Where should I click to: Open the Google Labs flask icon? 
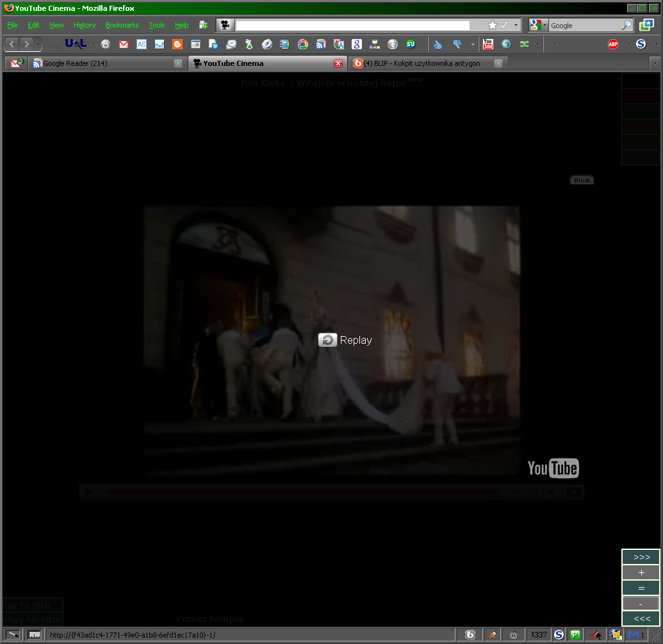click(x=249, y=44)
